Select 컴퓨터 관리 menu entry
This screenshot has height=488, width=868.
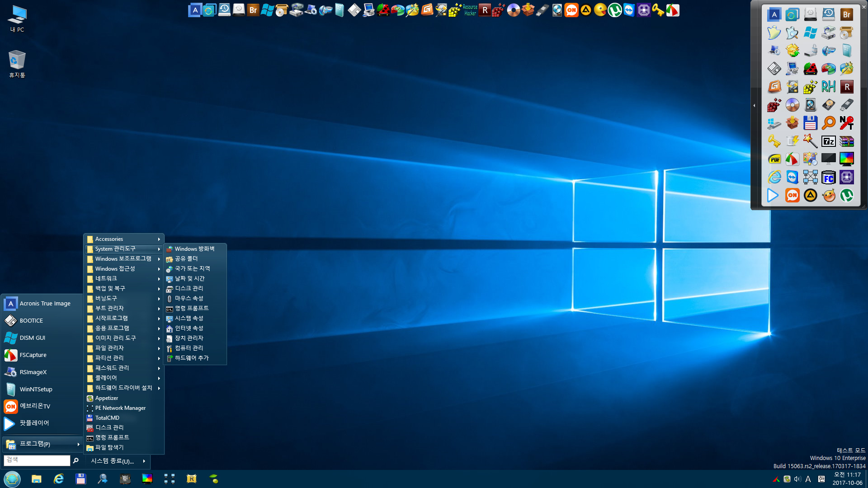click(195, 348)
